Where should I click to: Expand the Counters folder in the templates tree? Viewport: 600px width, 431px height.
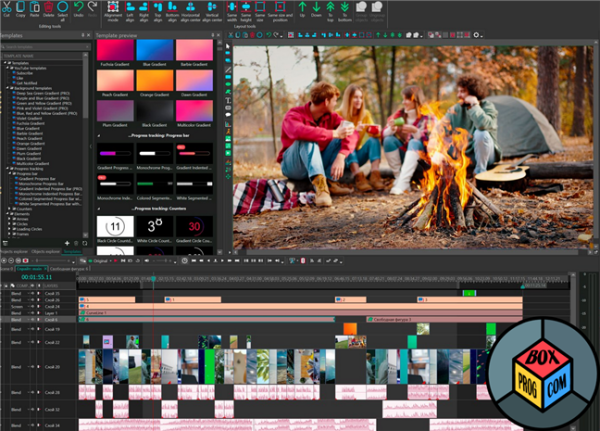point(8,211)
